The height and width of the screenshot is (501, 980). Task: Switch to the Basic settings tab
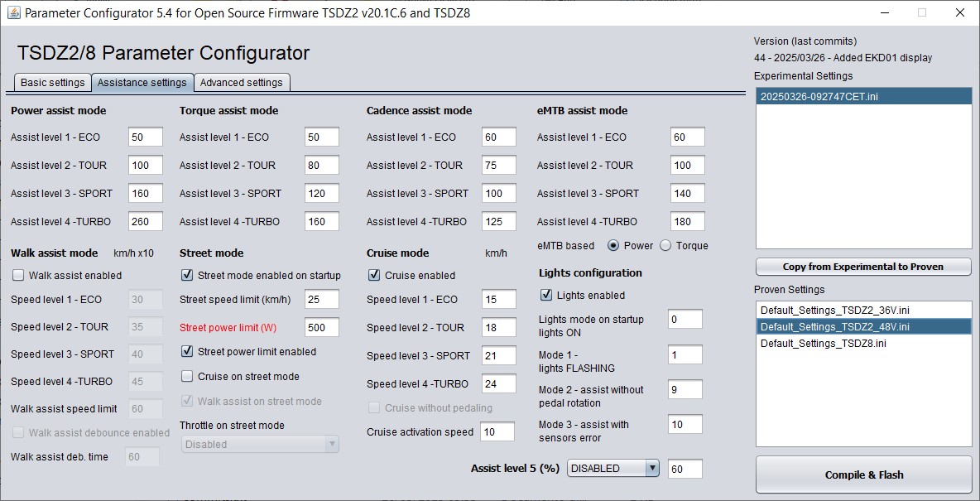(52, 83)
